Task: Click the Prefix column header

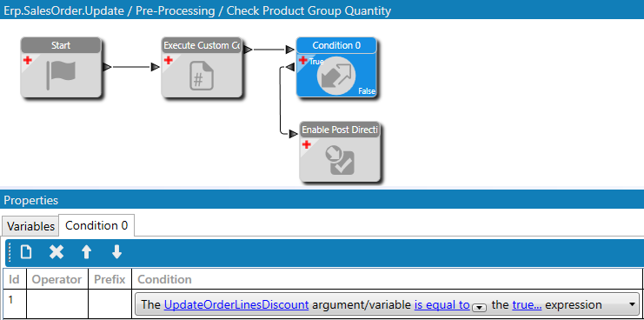Action: [x=110, y=279]
